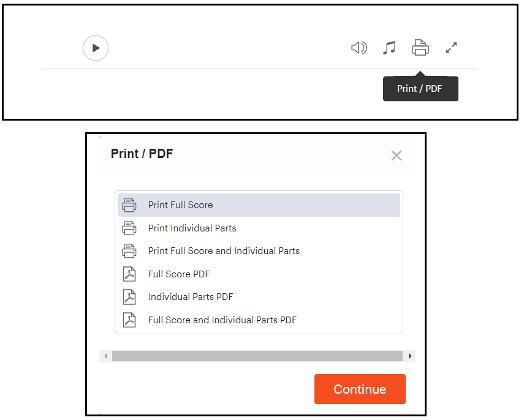The height and width of the screenshot is (420, 524).
Task: Click the scrollbar left arrow
Action: pos(105,356)
